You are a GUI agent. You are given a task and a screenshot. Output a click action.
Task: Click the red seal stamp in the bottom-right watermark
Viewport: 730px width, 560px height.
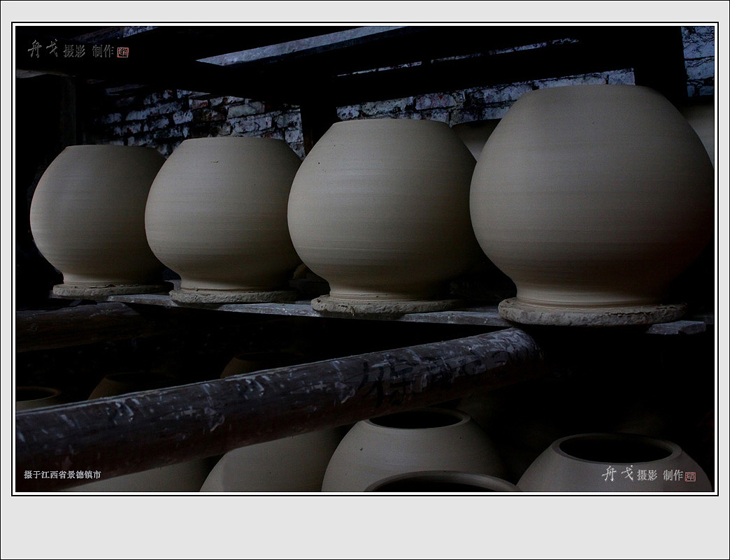click(x=690, y=476)
